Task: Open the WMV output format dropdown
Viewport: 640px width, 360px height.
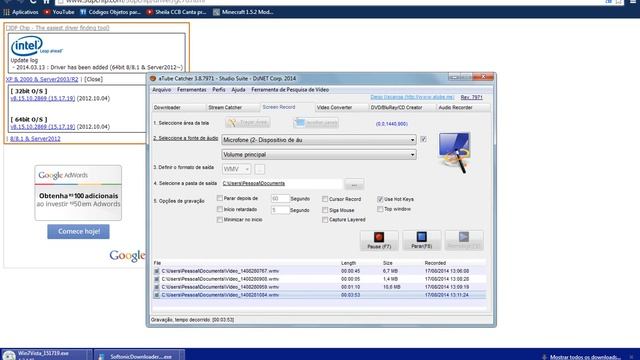Action: (x=236, y=169)
